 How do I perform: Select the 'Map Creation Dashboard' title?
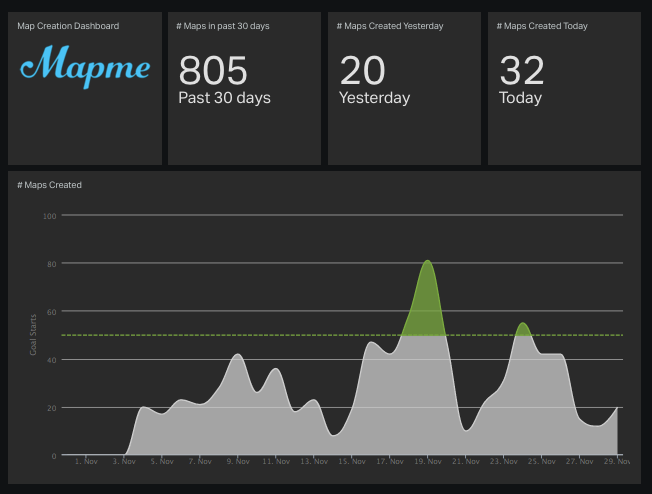coord(68,26)
